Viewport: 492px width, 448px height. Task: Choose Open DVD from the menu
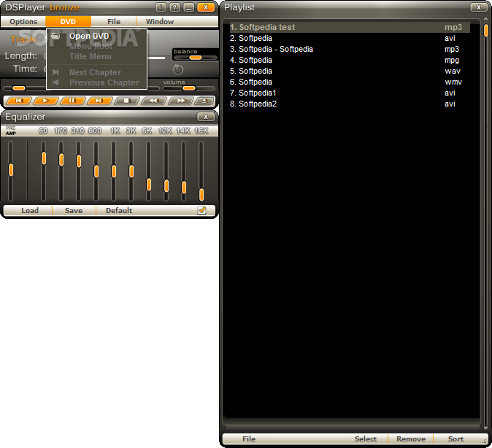click(96, 36)
